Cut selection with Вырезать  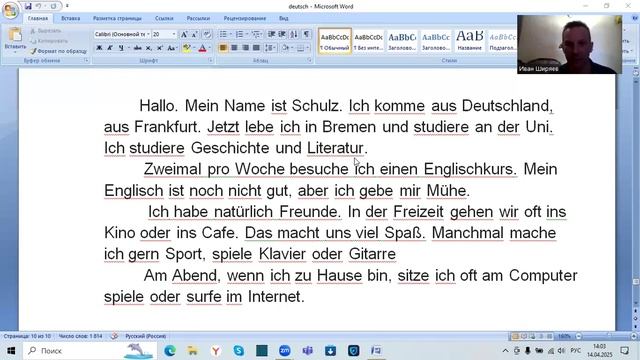click(x=45, y=31)
